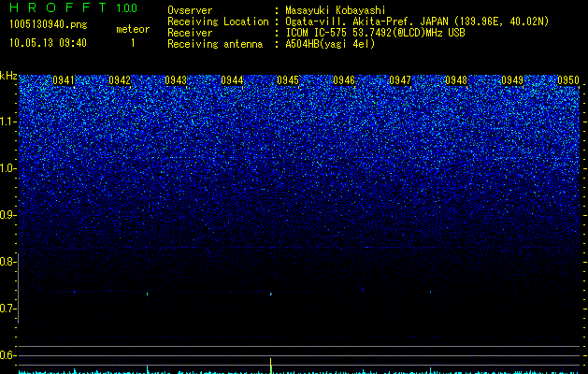Select the file name 1005130940.png
This screenshot has height=374, width=588.
pyautogui.click(x=49, y=24)
